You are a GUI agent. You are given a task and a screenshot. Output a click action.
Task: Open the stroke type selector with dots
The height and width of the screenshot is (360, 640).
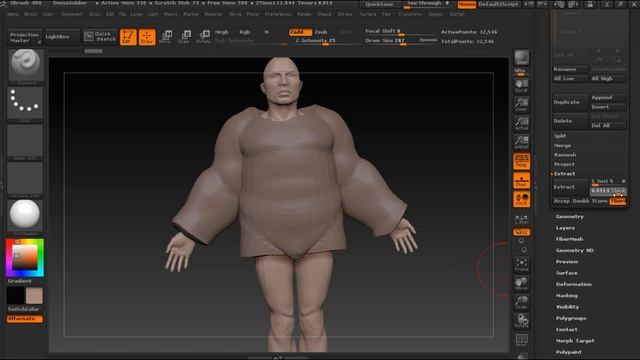[x=25, y=102]
